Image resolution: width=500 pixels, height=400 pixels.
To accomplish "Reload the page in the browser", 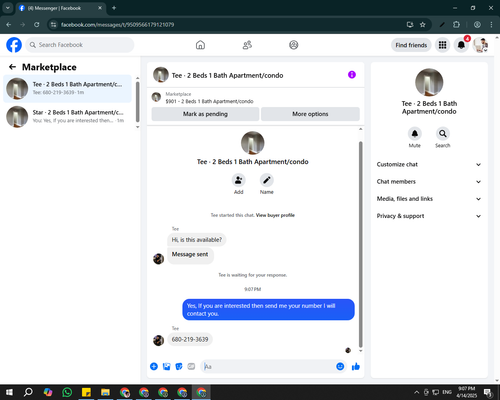I will (x=37, y=25).
